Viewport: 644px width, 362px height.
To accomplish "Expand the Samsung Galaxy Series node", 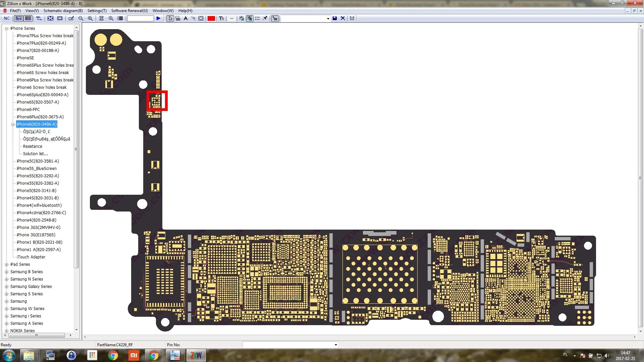I will pyautogui.click(x=6, y=287).
